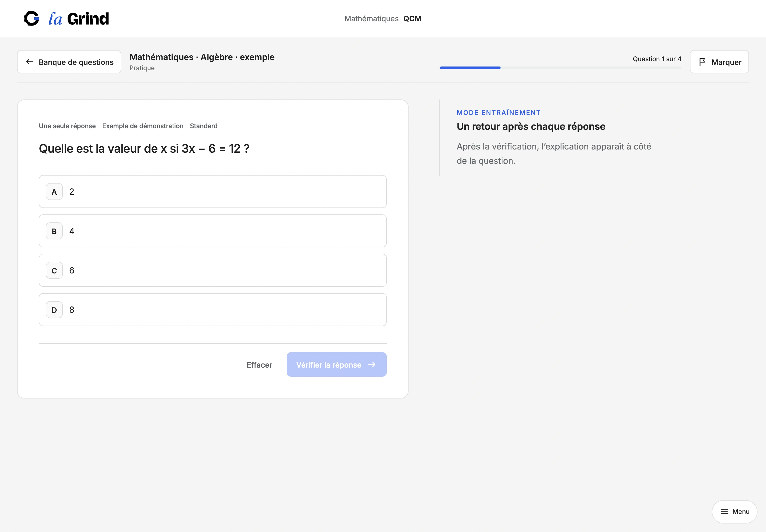This screenshot has height=532, width=766.
Task: Click the Effacer button
Action: point(259,365)
